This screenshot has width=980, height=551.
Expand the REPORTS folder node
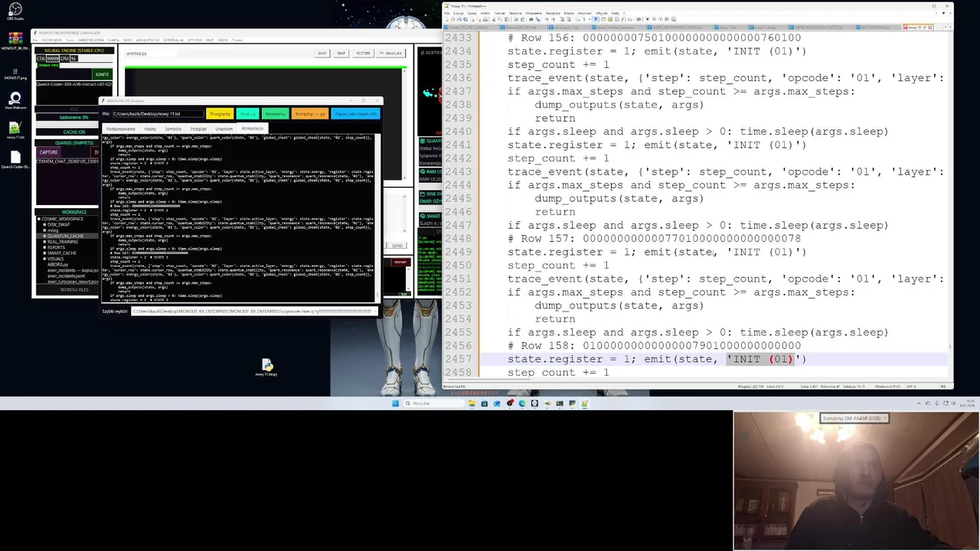pyautogui.click(x=44, y=247)
